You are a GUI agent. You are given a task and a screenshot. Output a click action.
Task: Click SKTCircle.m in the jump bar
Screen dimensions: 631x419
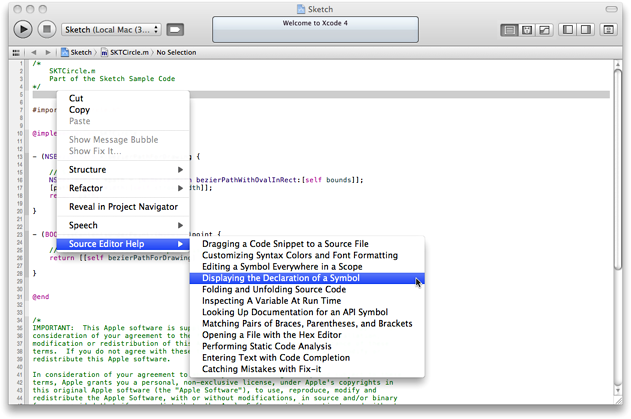[x=125, y=52]
